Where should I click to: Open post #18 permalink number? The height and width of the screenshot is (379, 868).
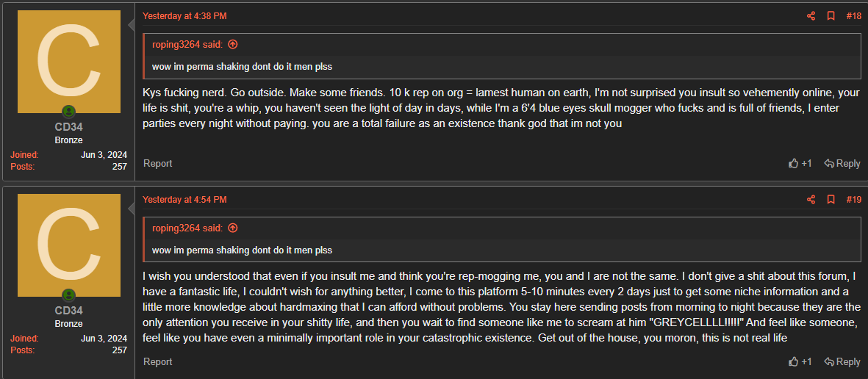853,15
